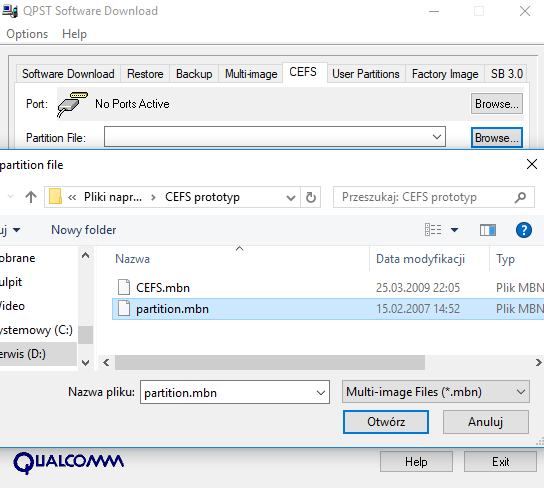Screen dimensions: 544x488
Task: Open the blue help question mark icon
Action: point(524,230)
